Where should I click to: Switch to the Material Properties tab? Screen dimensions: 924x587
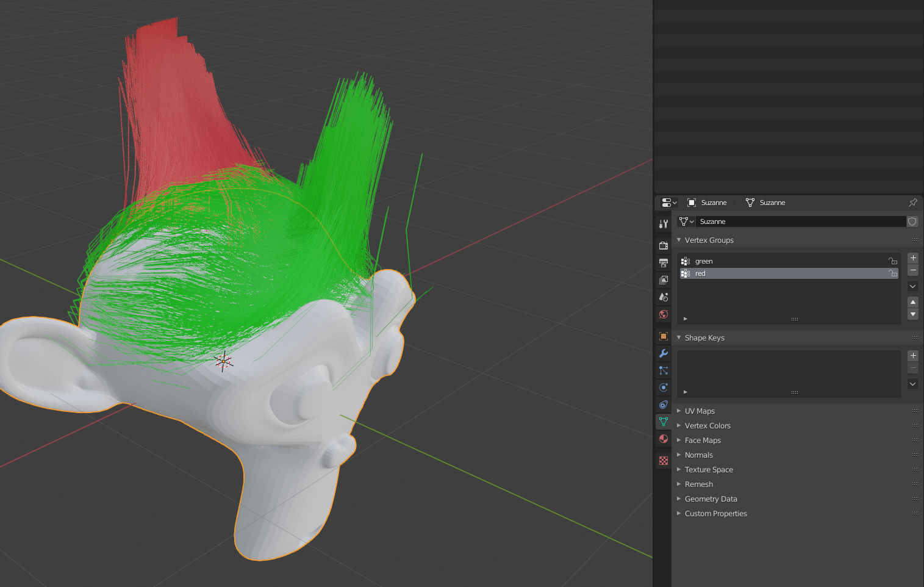point(663,438)
